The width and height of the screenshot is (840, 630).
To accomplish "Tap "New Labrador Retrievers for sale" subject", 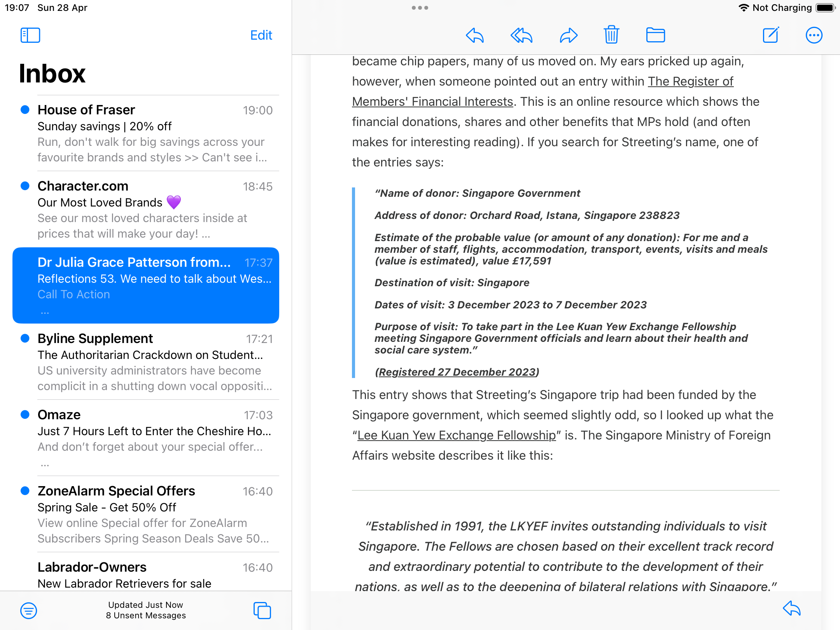I will tap(124, 584).
